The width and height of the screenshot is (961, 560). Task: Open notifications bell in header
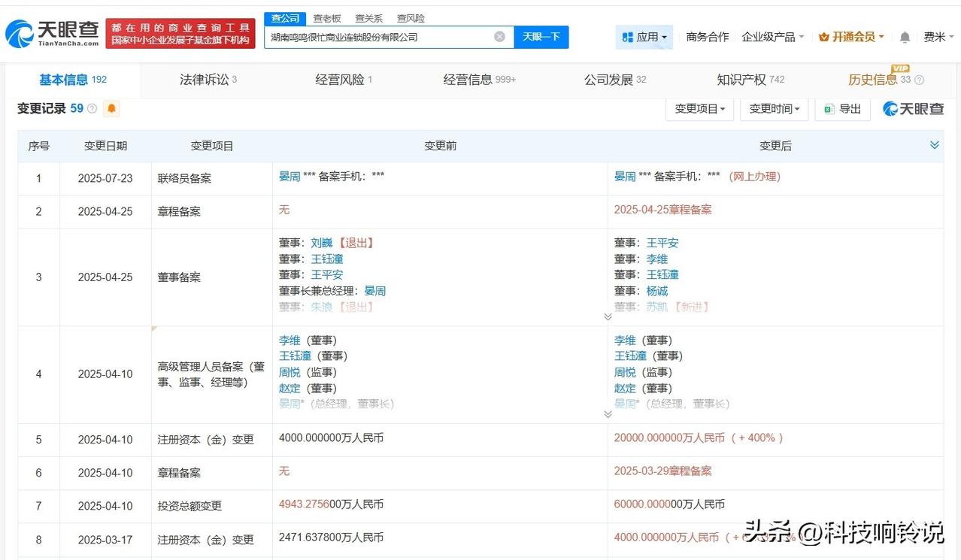point(905,37)
